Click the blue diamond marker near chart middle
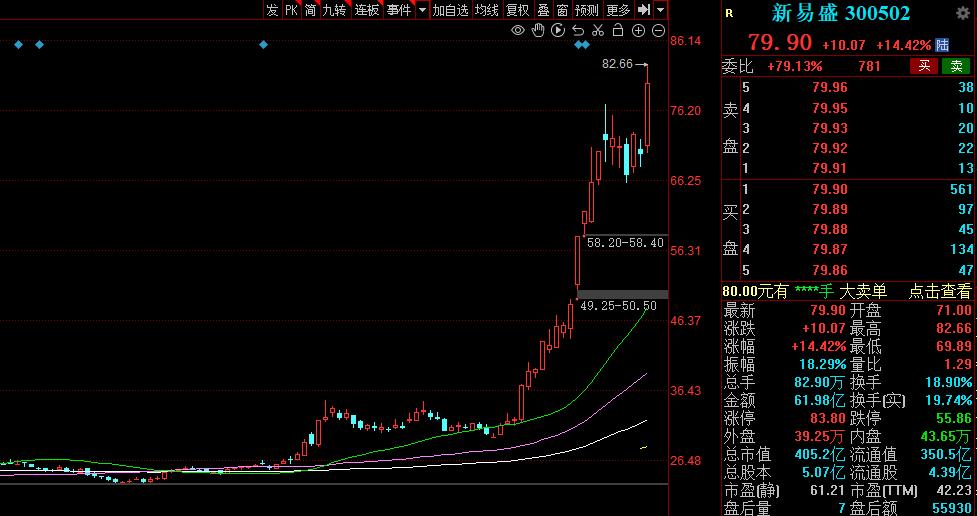This screenshot has width=977, height=516. pyautogui.click(x=264, y=44)
